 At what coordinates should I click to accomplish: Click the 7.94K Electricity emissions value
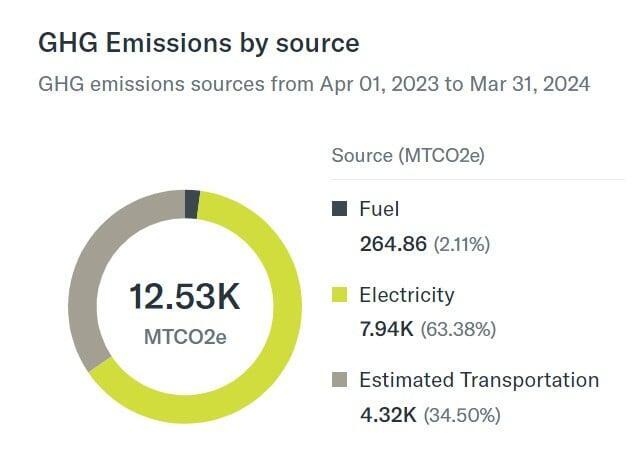pos(386,328)
